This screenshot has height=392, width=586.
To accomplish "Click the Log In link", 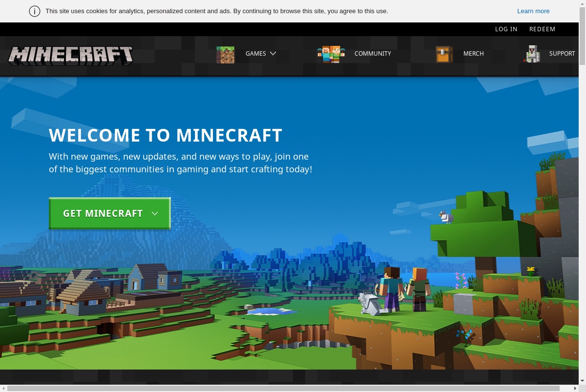I will tap(506, 29).
